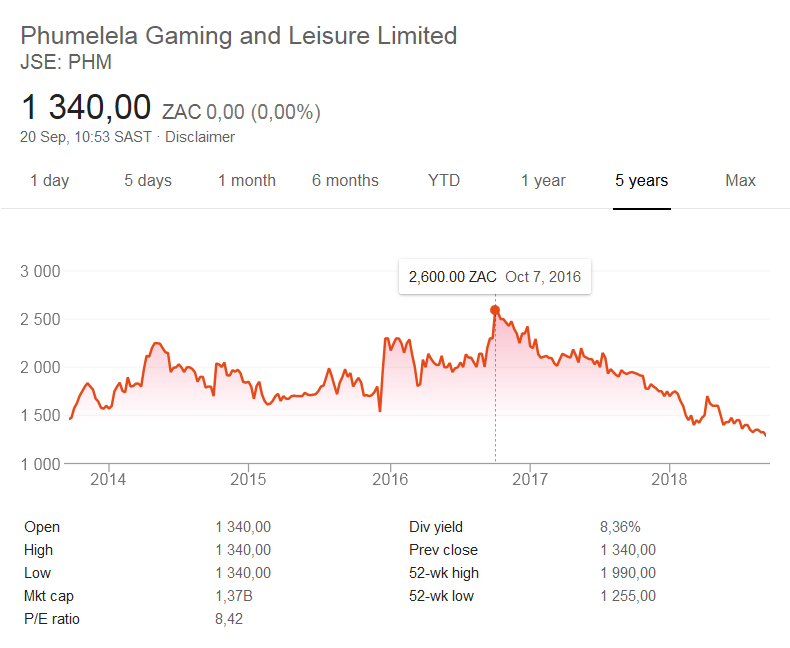Click the Div yield label

tap(436, 527)
